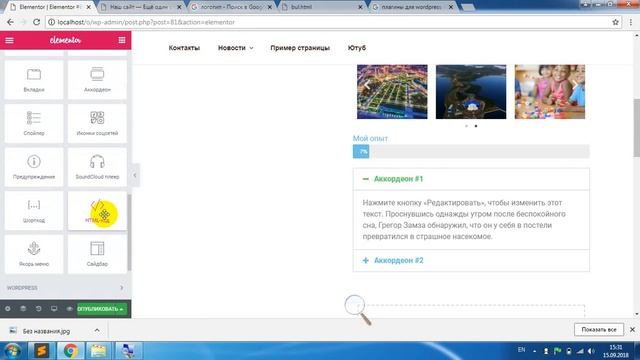640x360 pixels.
Task: Open the Elementor hamburger menu
Action: coord(9,40)
